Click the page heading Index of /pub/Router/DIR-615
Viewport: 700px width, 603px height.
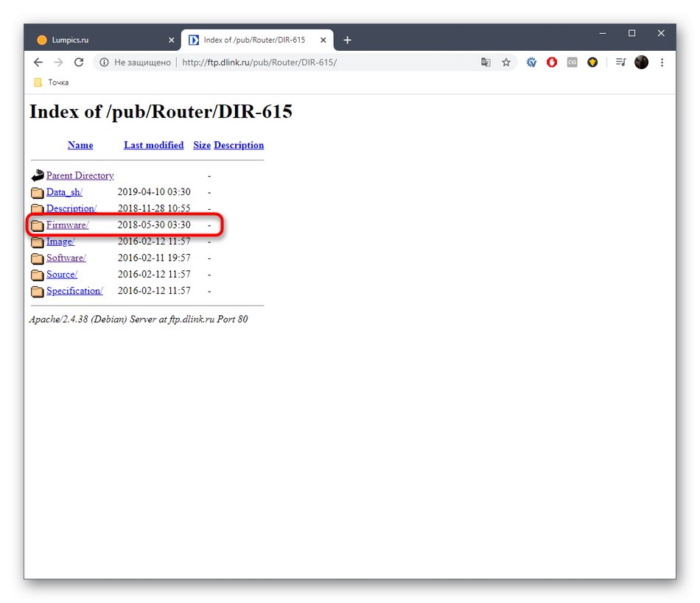161,111
